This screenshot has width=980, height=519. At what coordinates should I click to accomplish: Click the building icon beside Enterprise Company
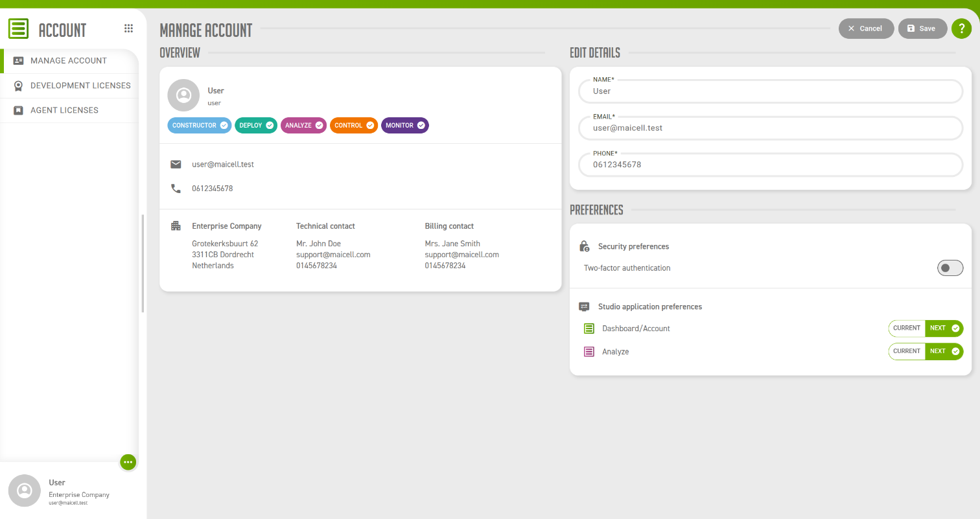[x=176, y=226]
